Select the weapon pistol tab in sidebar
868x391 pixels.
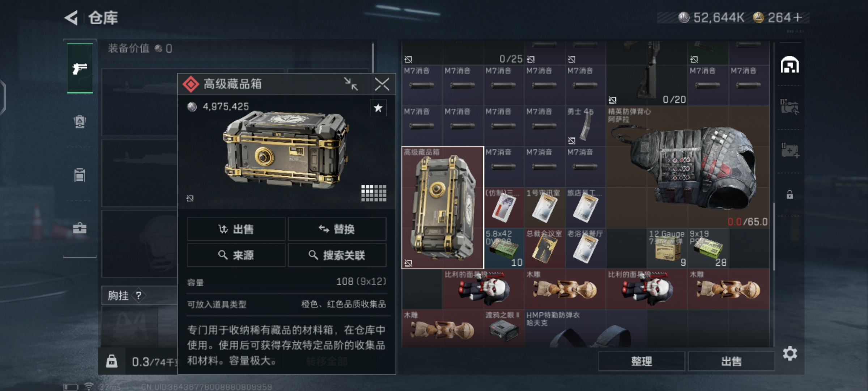coord(80,68)
